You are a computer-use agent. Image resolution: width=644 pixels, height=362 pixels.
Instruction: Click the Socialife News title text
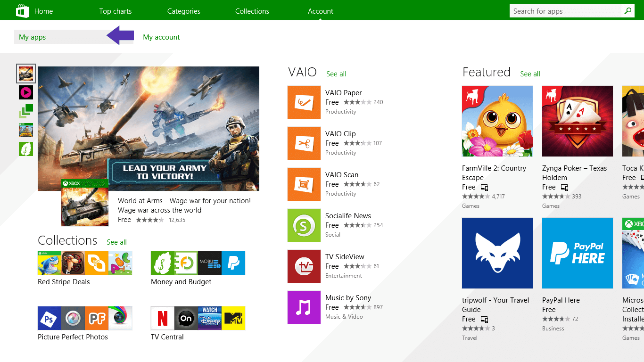point(348,216)
